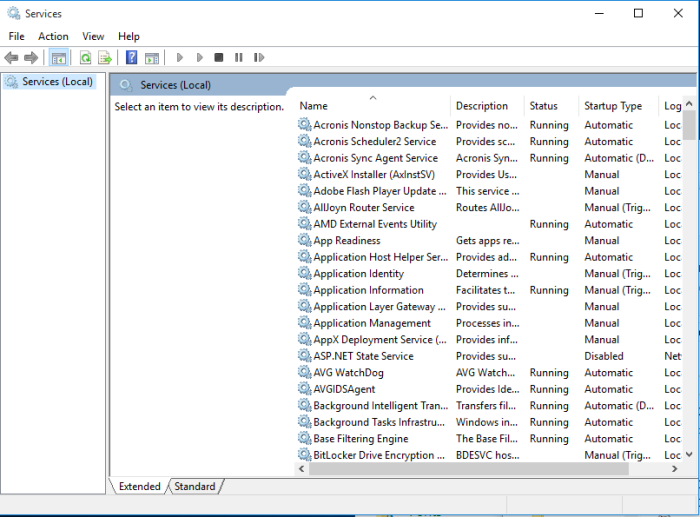Click the horizontal scrollbar left arrow
The height and width of the screenshot is (517, 700).
pos(302,469)
